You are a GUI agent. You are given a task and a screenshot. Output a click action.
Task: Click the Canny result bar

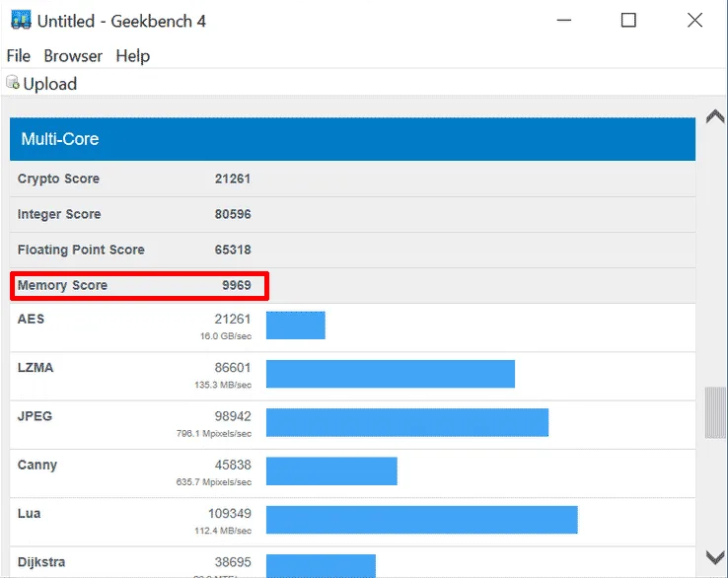pos(331,471)
